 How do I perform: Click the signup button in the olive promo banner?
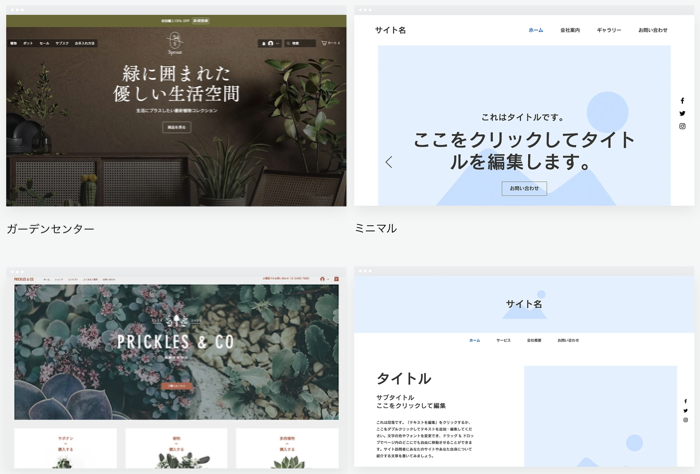201,21
